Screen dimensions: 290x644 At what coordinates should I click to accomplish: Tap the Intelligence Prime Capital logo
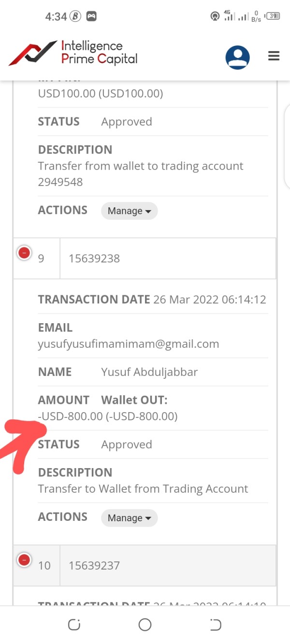click(x=73, y=53)
